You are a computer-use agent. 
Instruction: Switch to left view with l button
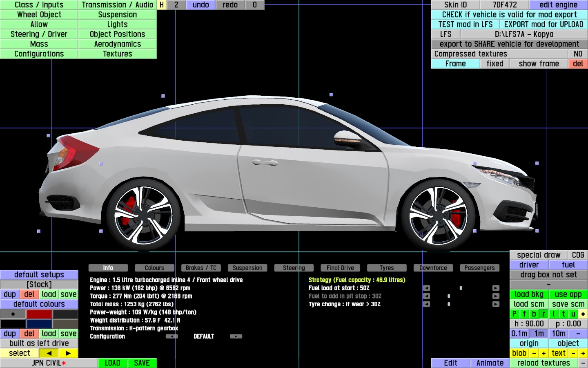pos(554,314)
